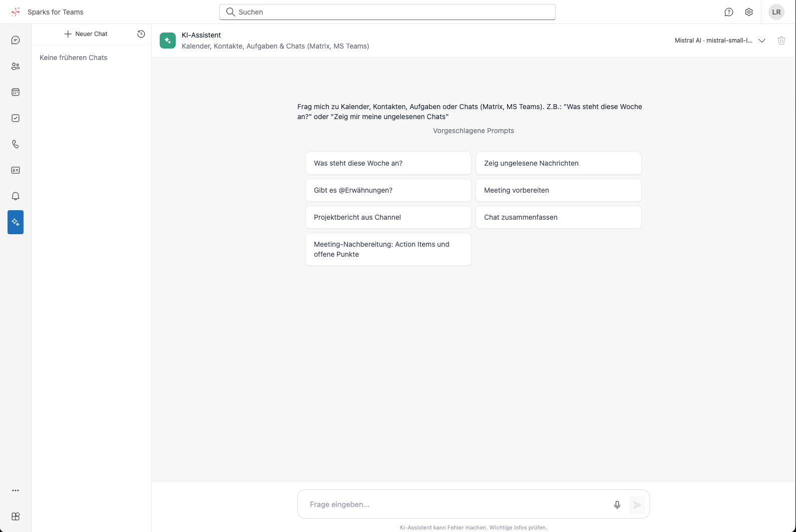The height and width of the screenshot is (532, 796).
Task: Open the address book card icon
Action: (x=16, y=170)
